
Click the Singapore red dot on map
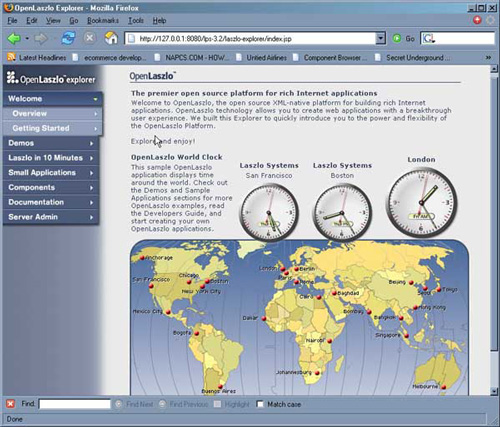pyautogui.click(x=406, y=336)
